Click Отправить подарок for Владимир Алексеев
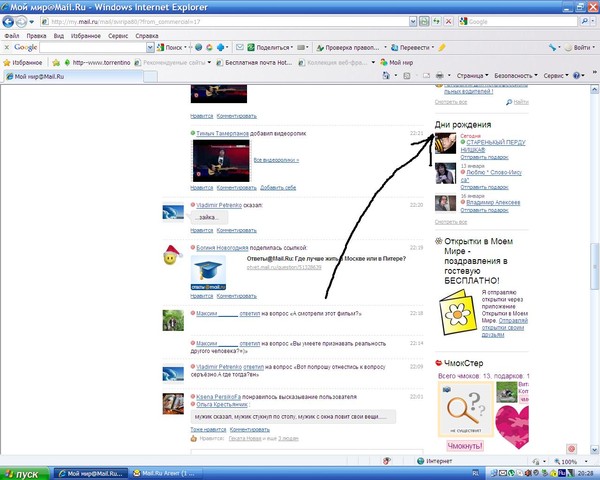Viewport: 600px width, 480px height. click(484, 210)
